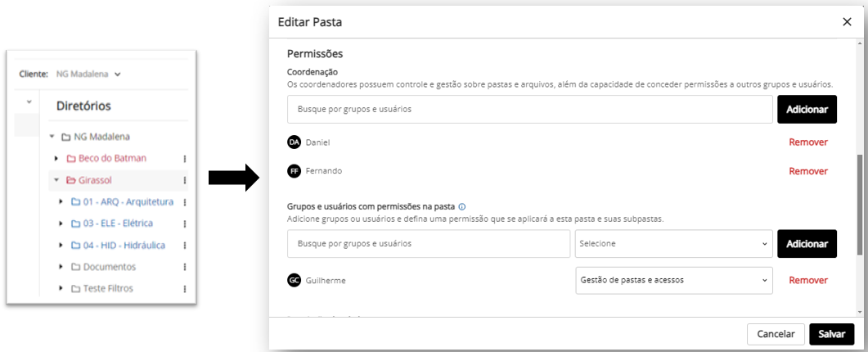
Task: Remove Fernando from Coordenação
Action: point(808,171)
